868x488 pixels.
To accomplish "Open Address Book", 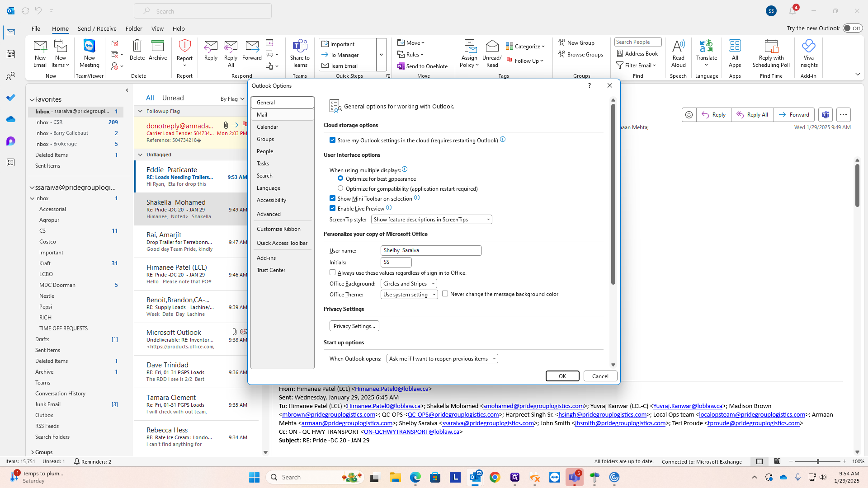I will click(x=637, y=53).
